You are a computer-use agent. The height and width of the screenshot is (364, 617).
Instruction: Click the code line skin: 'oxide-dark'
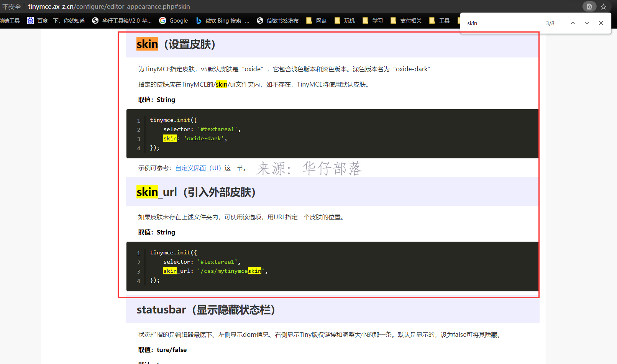click(x=195, y=138)
